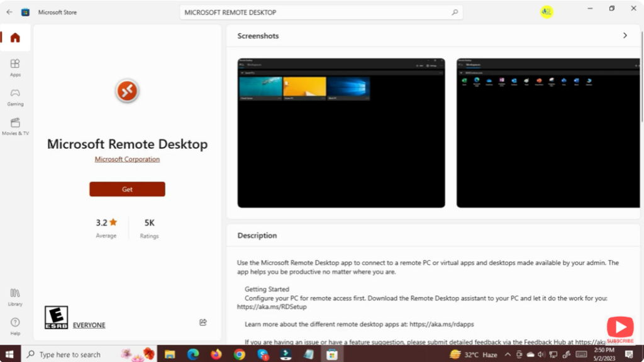Viewport: 644px width, 362px height.
Task: Click the user profile avatar
Action: (547, 12)
